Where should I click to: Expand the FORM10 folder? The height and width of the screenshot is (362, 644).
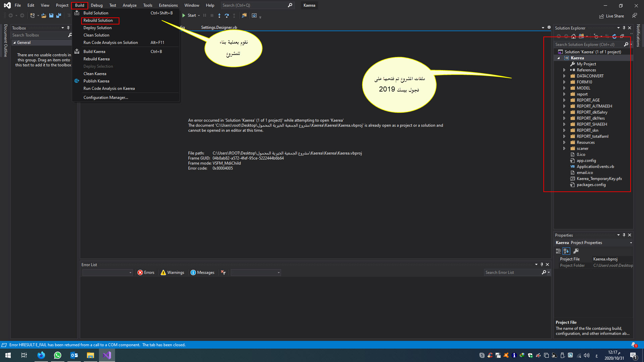coord(564,82)
